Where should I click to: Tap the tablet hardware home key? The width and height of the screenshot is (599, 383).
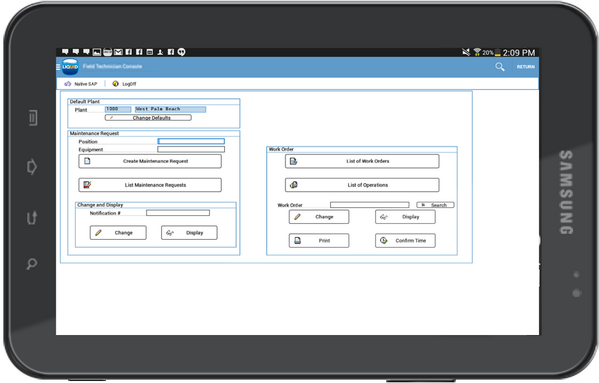coord(32,166)
